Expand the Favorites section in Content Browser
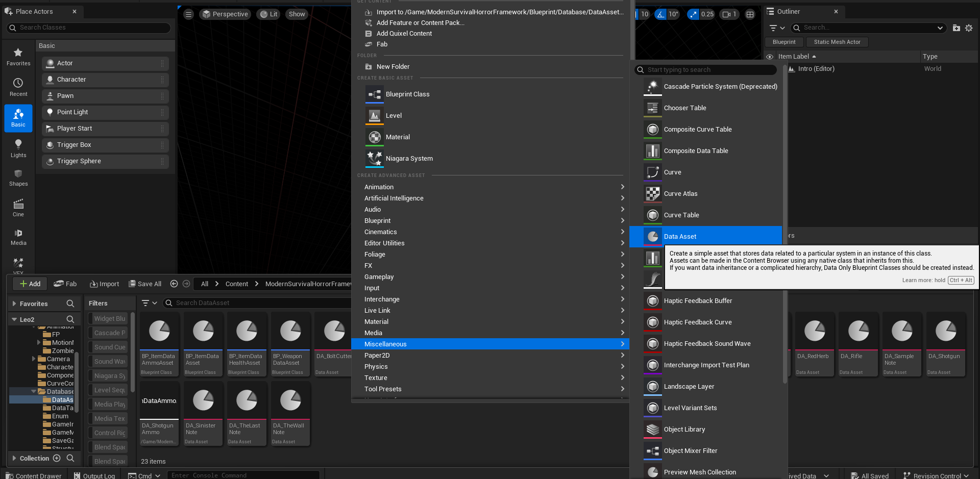Image resolution: width=980 pixels, height=479 pixels. 14,304
